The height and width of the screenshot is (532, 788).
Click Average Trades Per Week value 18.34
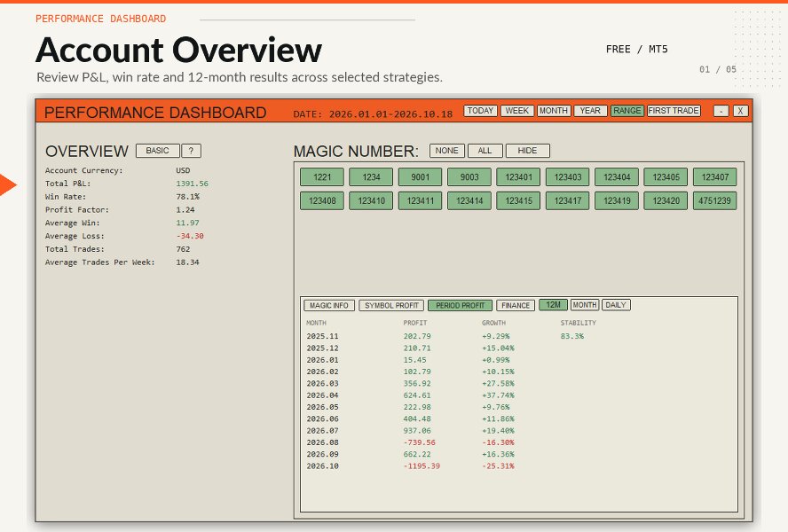click(x=187, y=262)
